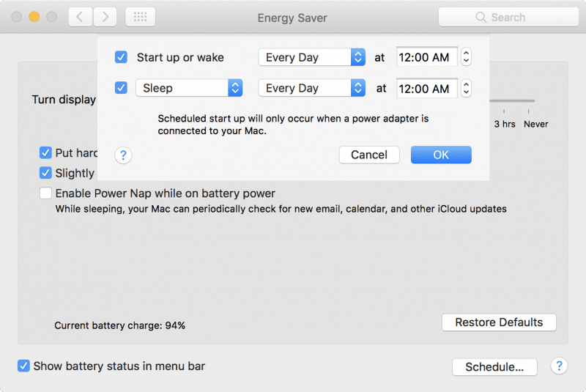Cancel the schedule dialog

pos(369,155)
